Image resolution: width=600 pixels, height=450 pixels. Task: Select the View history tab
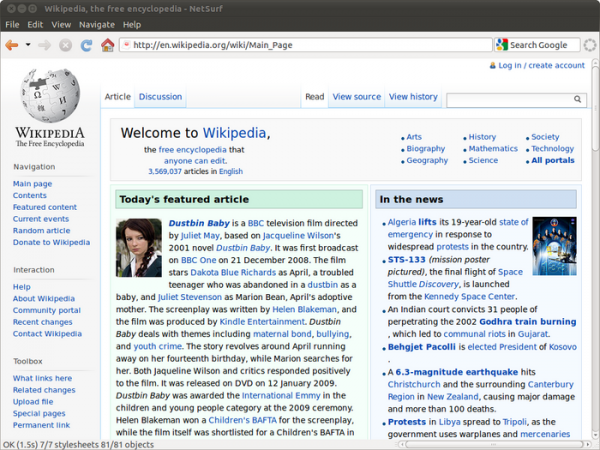[413, 97]
